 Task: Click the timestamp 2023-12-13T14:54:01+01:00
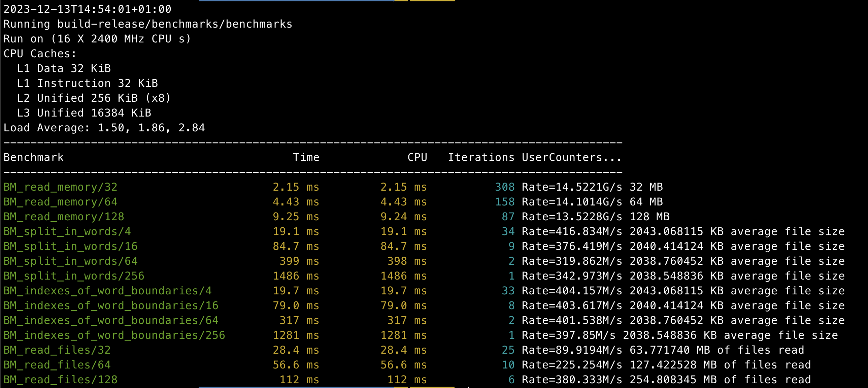click(x=87, y=9)
